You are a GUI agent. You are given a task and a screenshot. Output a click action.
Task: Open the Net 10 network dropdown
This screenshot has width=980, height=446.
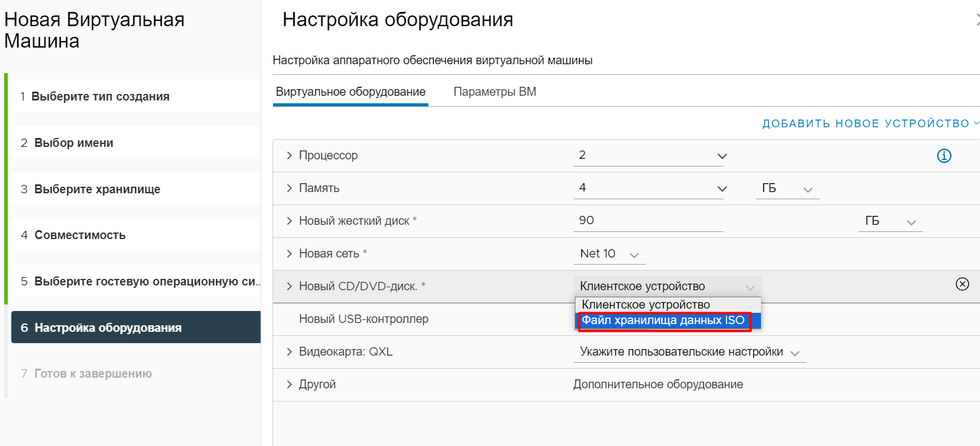pos(609,254)
